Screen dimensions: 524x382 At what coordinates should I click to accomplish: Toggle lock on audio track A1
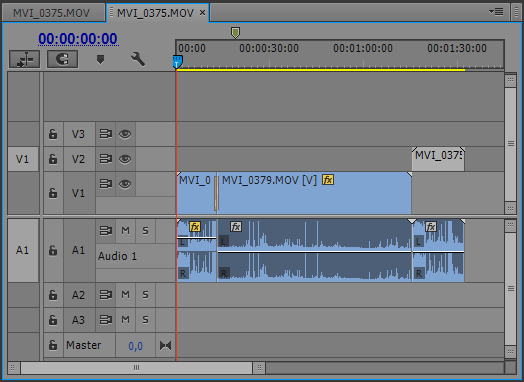[53, 250]
